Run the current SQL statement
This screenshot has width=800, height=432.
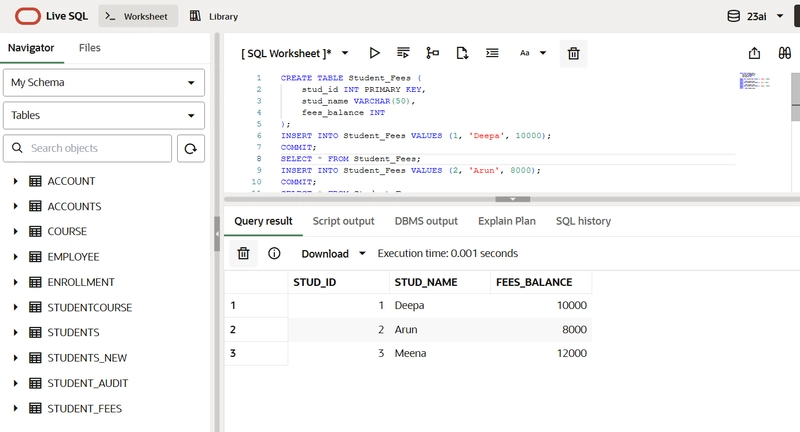(x=375, y=53)
